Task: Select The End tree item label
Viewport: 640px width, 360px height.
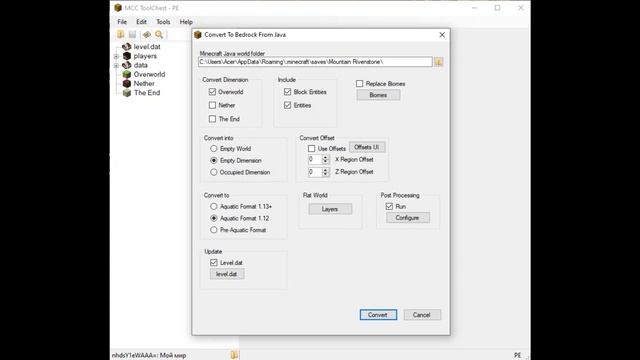Action: coord(147,93)
